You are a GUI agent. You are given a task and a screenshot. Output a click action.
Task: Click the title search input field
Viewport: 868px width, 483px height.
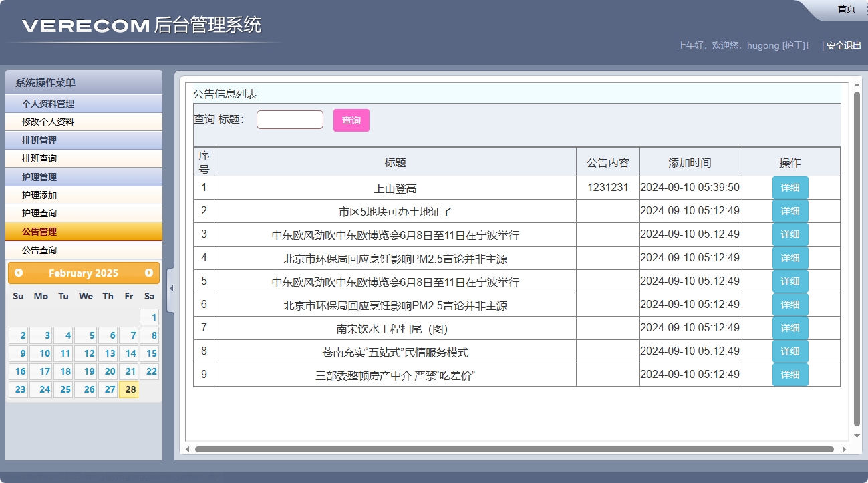(290, 119)
